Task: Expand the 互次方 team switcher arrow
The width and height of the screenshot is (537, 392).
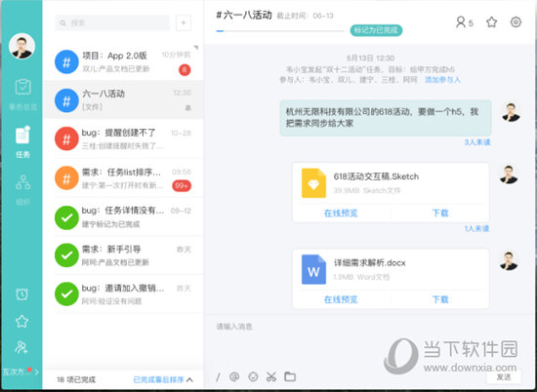Action: 37,372
